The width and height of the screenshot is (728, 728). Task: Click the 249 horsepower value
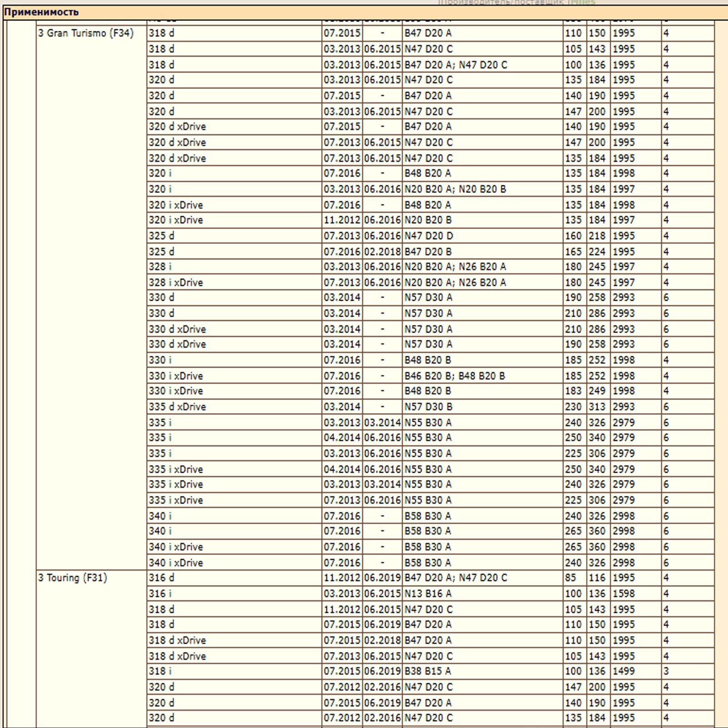tap(597, 391)
